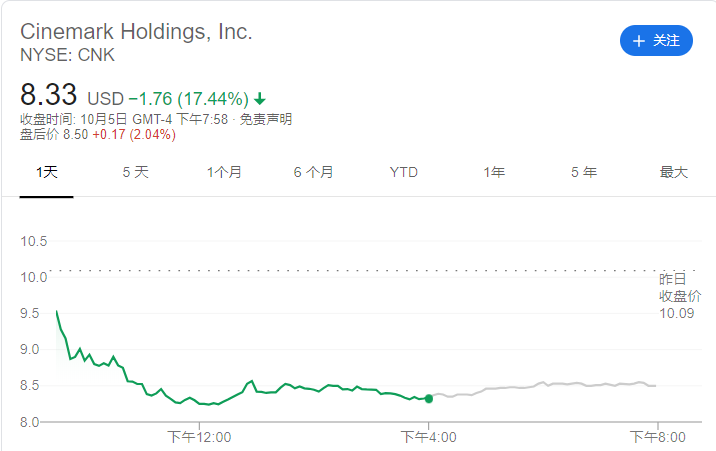Screen dimensions: 716x451
Task: Select the 5 年 tab
Action: coord(584,172)
